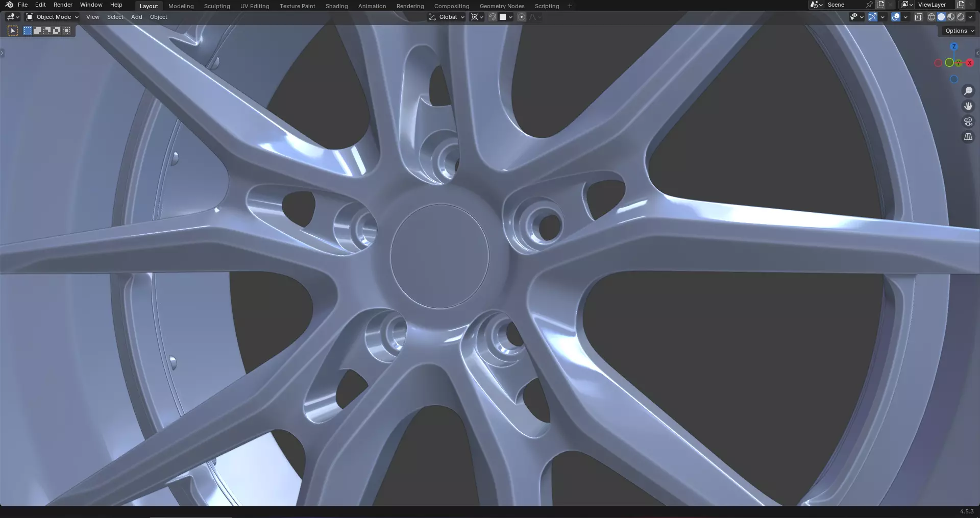Switch to rendered viewport shading
Screen dimensions: 980x518
961,17
